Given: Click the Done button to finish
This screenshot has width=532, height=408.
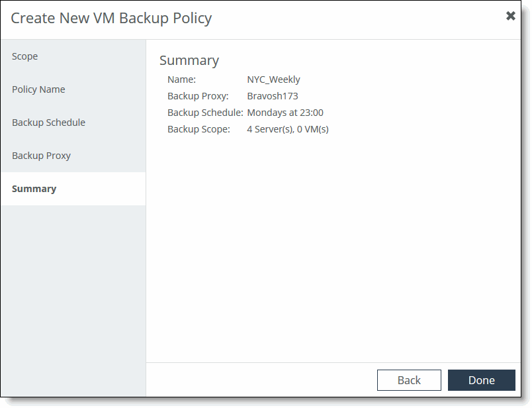Looking at the screenshot, I should click(481, 380).
